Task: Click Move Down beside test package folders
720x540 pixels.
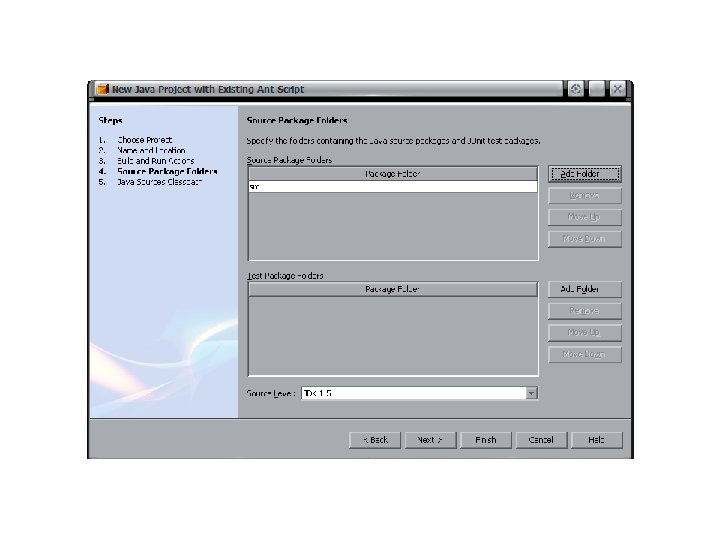Action: (x=585, y=354)
